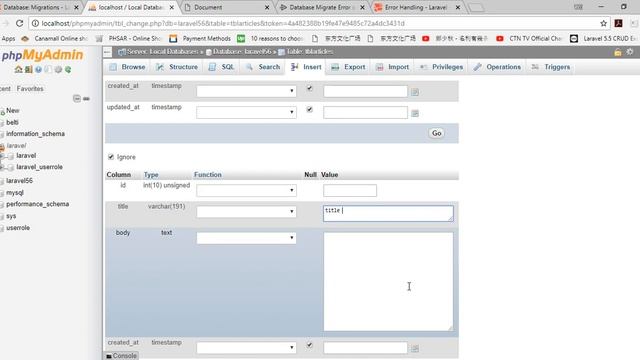Screen dimensions: 640x360
Task: Select New in the database tree
Action: pyautogui.click(x=12, y=111)
